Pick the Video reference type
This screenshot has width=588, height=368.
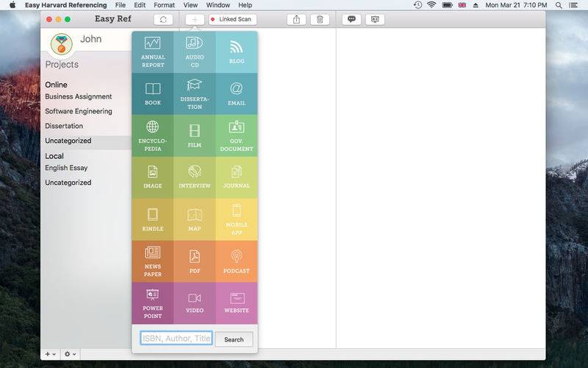pos(194,303)
